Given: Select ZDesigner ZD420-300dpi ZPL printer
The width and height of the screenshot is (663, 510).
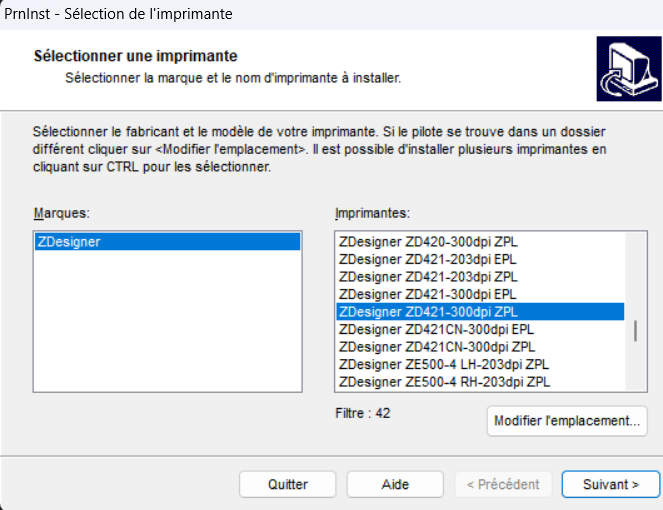Looking at the screenshot, I should tap(428, 242).
